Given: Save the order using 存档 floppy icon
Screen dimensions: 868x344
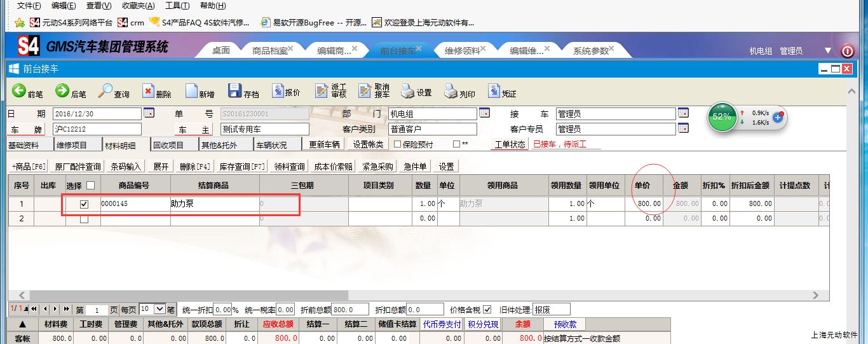Looking at the screenshot, I should (x=234, y=91).
